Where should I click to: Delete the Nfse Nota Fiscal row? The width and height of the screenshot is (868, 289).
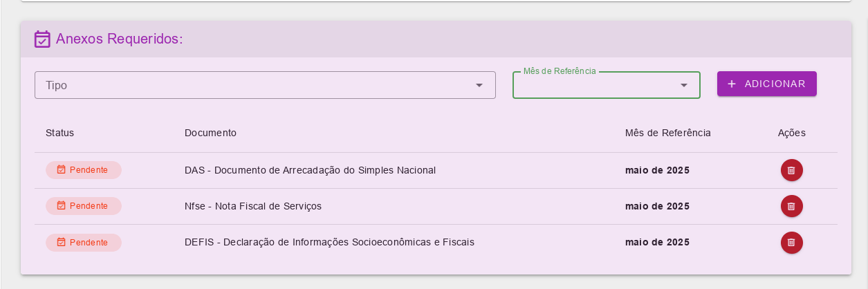791,206
